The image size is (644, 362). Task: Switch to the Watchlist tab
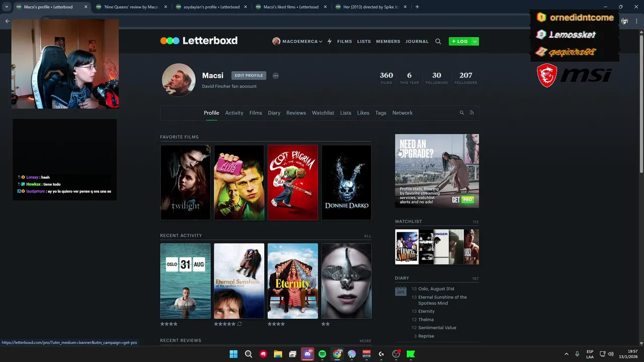323,113
